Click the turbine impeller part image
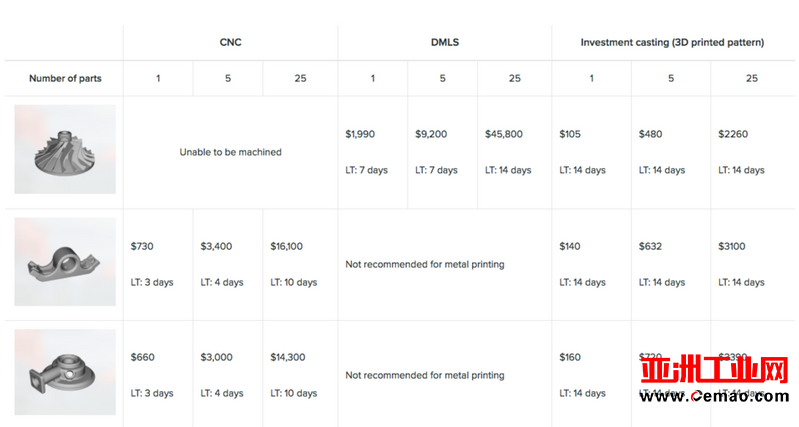The image size is (799, 427). 65,149
